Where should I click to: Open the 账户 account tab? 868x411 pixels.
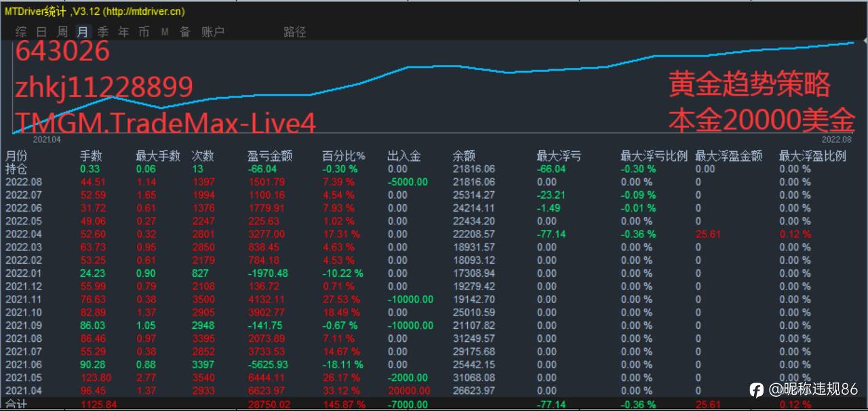[213, 32]
